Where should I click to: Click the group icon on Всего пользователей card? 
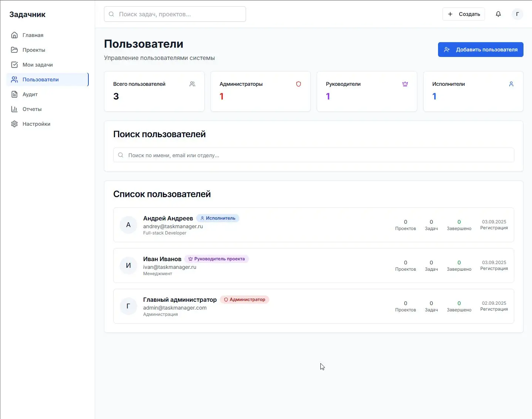click(192, 84)
